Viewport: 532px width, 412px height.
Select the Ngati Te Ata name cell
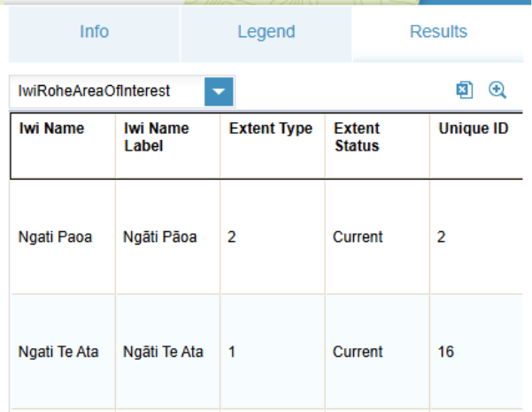tap(63, 352)
